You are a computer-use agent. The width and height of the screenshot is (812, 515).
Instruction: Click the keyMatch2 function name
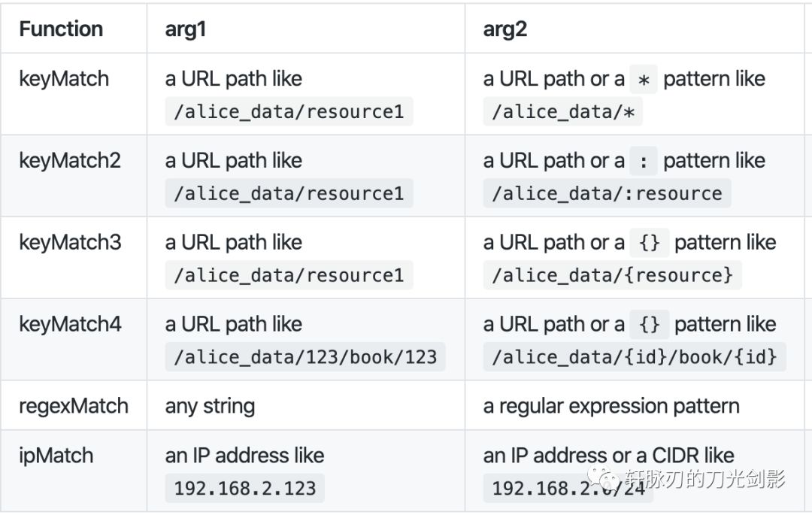click(70, 160)
